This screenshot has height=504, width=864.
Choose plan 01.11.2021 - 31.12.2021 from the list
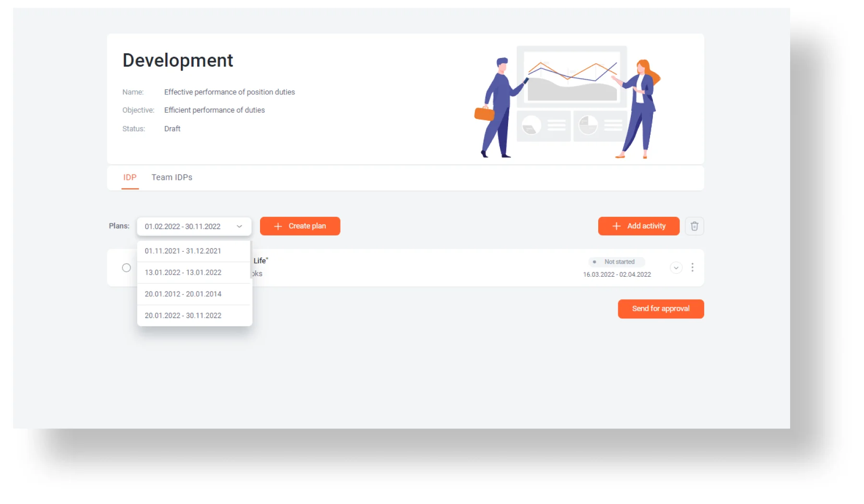(x=183, y=251)
